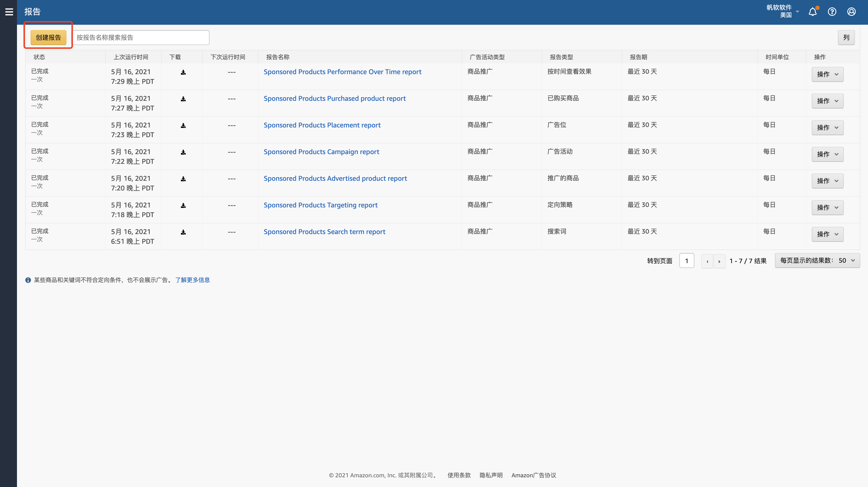The width and height of the screenshot is (868, 487).
Task: Click the 创建报告 button
Action: click(x=48, y=37)
